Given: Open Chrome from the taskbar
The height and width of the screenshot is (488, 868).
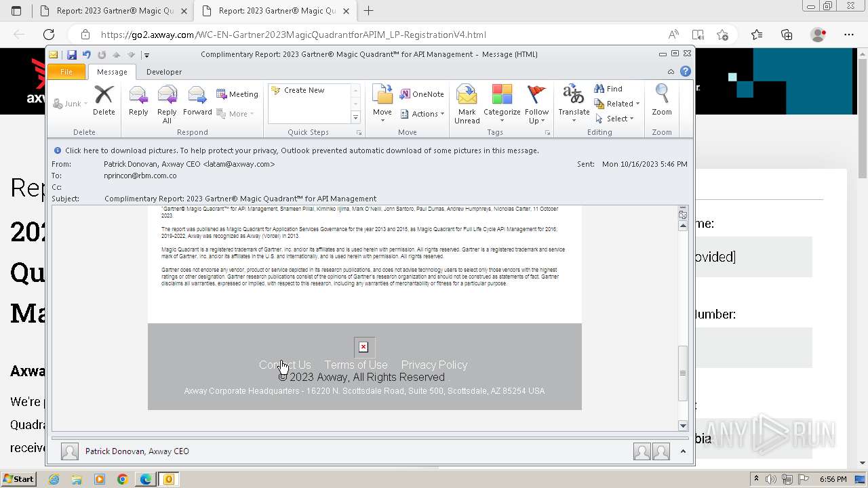Looking at the screenshot, I should click(122, 479).
